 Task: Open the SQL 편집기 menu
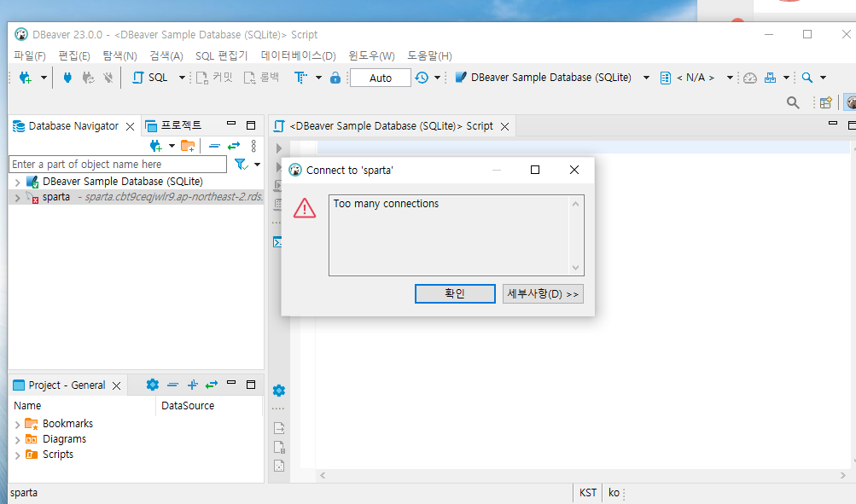click(x=221, y=55)
